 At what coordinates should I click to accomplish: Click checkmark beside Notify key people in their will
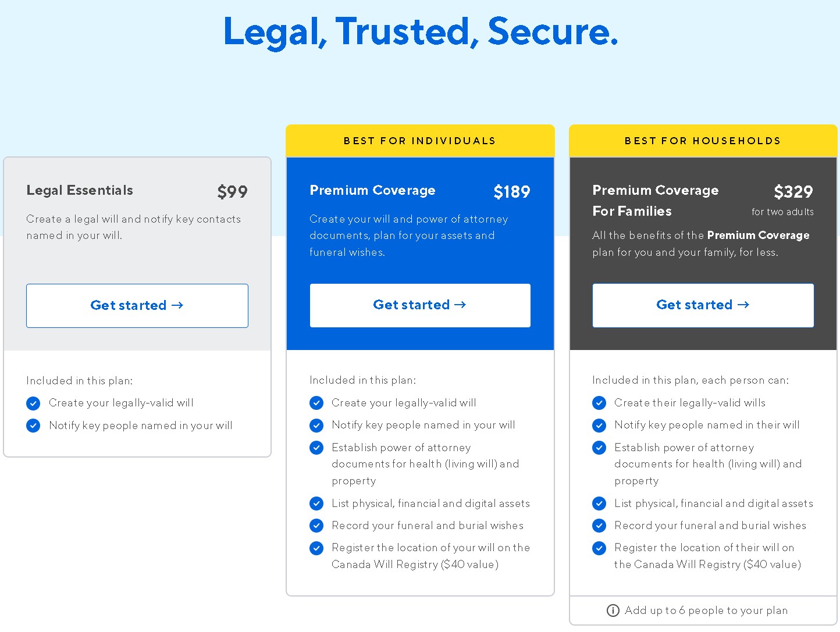click(x=599, y=426)
